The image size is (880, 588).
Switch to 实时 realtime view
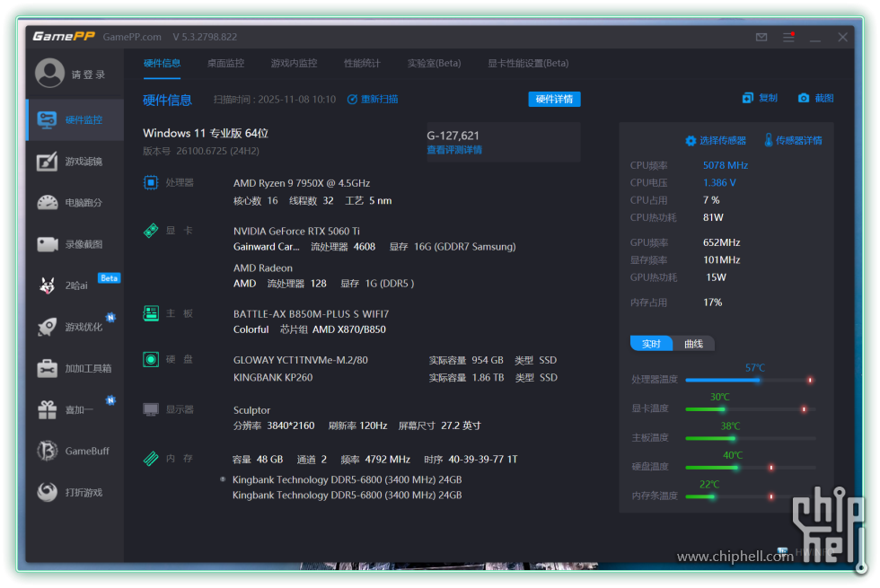[x=651, y=344]
